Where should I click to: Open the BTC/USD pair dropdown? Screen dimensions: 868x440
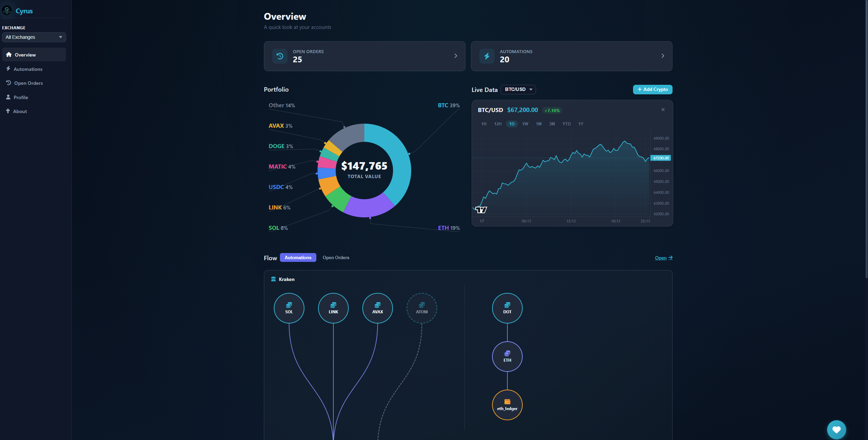518,89
